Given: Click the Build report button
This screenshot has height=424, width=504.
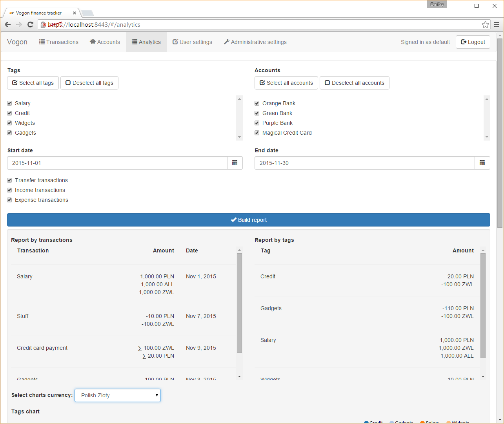Looking at the screenshot, I should (249, 220).
